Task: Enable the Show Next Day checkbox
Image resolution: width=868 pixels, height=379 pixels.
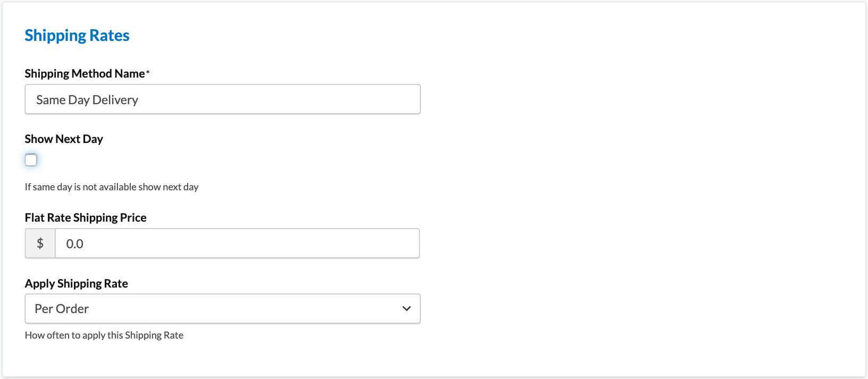Action: click(x=31, y=160)
